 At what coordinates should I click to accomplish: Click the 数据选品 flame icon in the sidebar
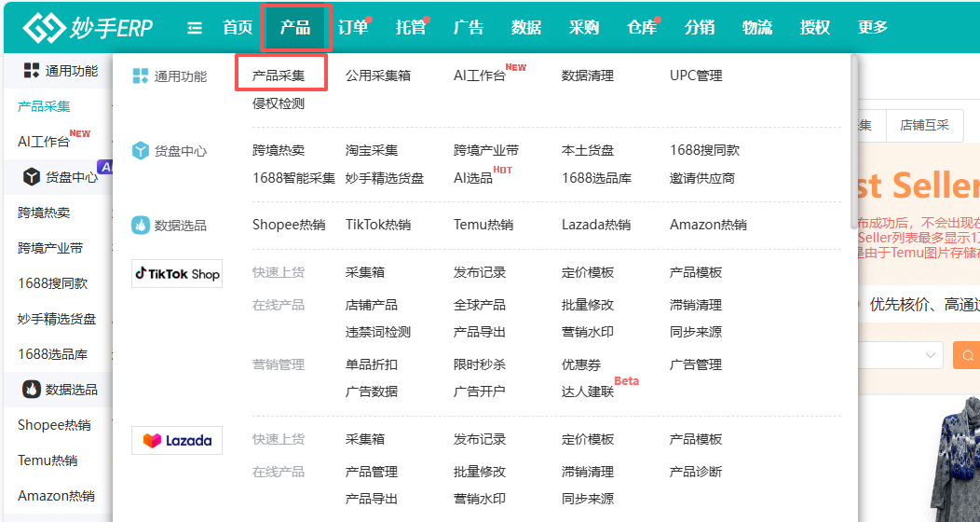click(x=32, y=389)
